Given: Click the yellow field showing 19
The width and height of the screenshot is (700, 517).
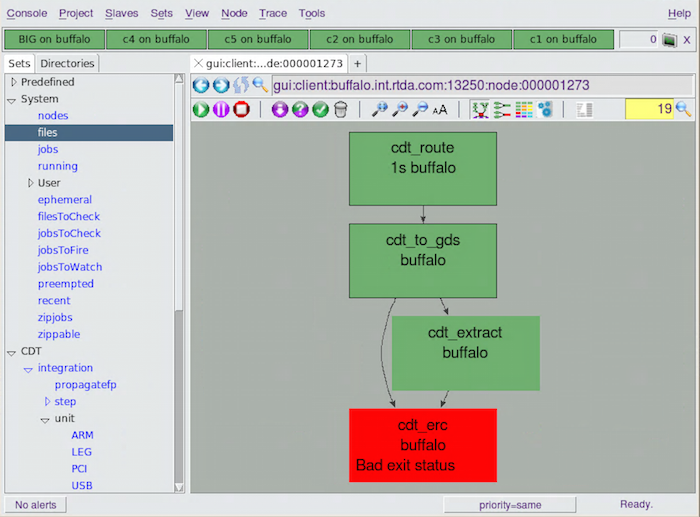Looking at the screenshot, I should point(649,109).
